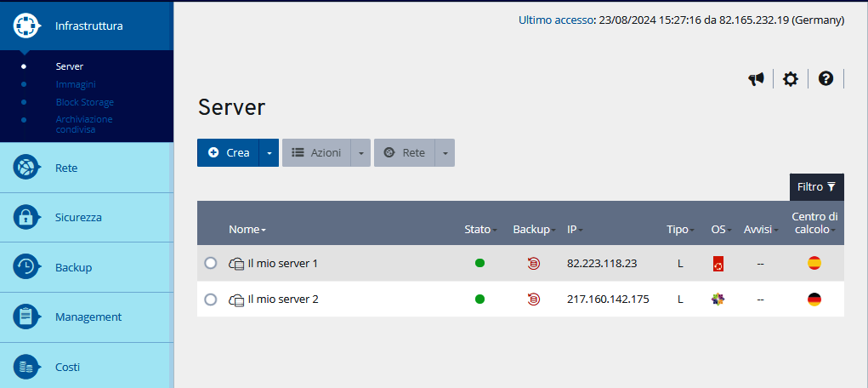
Task: Open the Backup sidebar section
Action: [73, 267]
